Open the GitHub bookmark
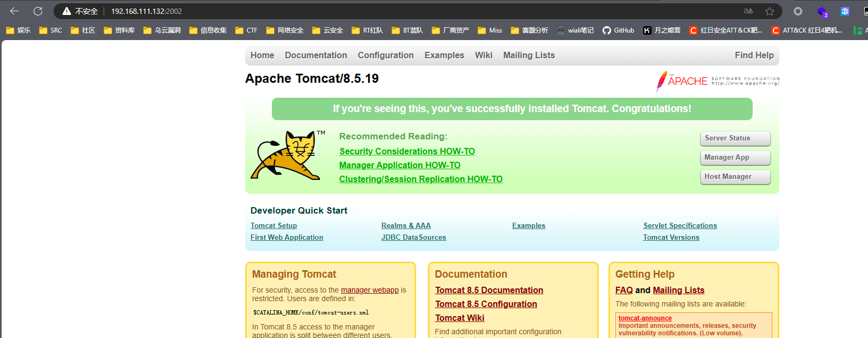 point(618,30)
